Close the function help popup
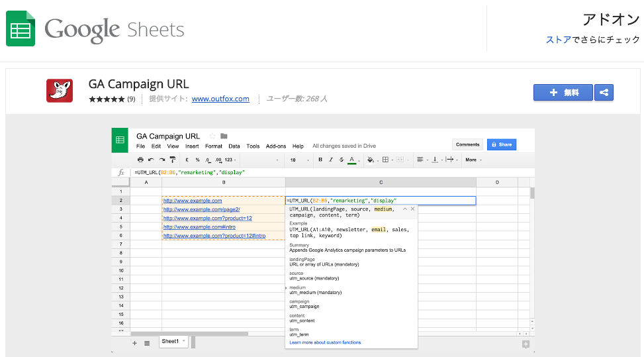The image size is (644, 357). [x=413, y=209]
